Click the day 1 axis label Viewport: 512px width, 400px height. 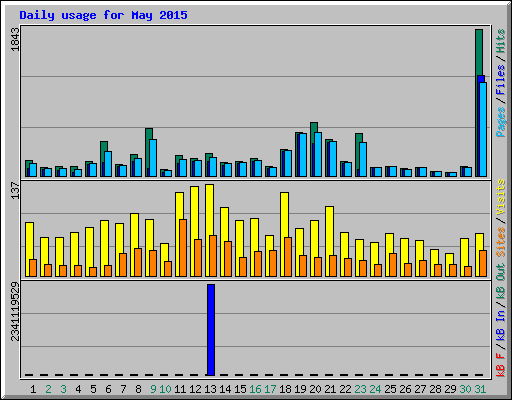[x=33, y=389]
